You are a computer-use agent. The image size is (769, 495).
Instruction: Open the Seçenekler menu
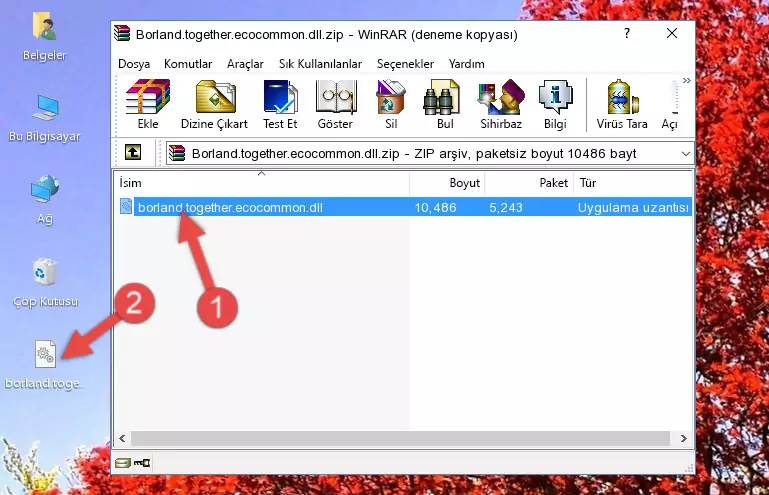[x=405, y=64]
